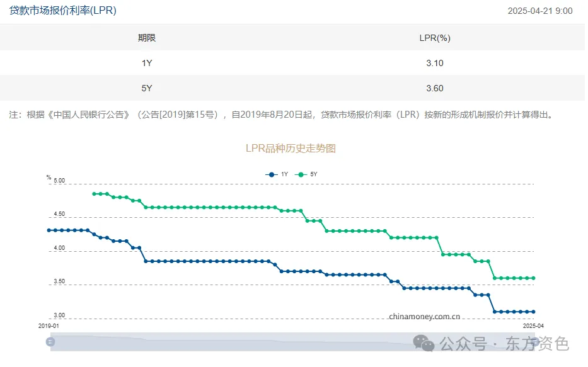Select the 3.10 rate value
588x367 pixels.
[x=435, y=63]
